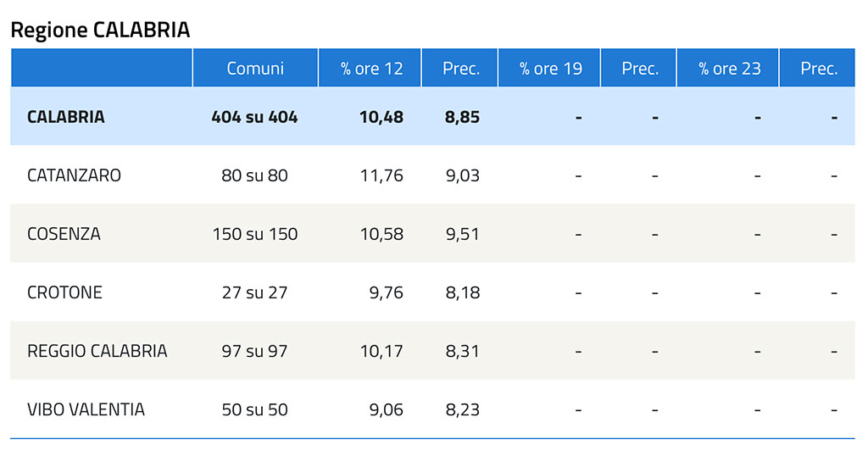The height and width of the screenshot is (456, 868).
Task: Select the 10,48 regional turnout value
Action: pos(381,117)
